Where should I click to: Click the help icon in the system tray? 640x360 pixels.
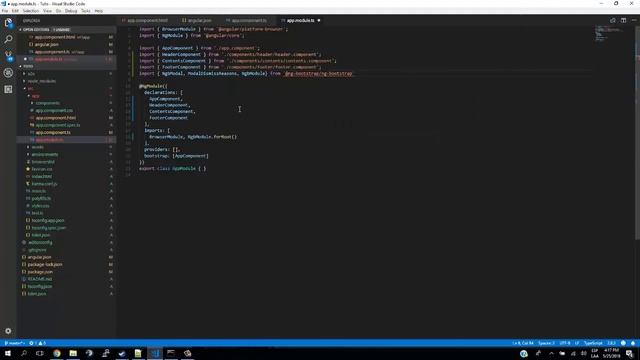point(524,353)
